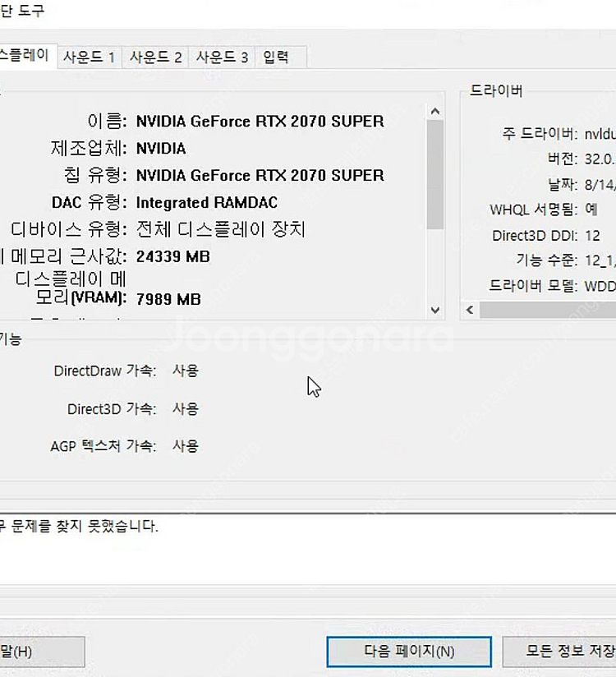Click the 드라이버 모델 value WDD
The width and height of the screenshot is (616, 677).
pos(600,286)
